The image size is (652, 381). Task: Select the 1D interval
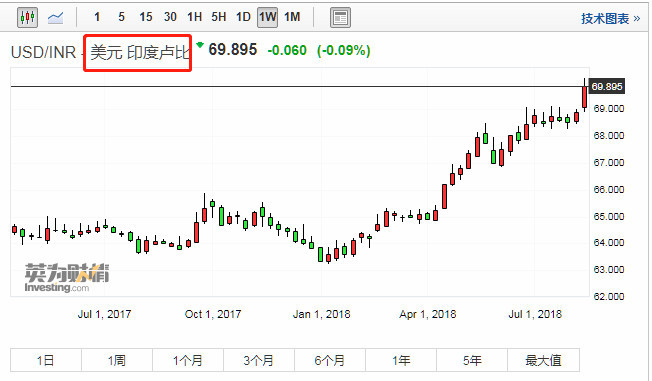pyautogui.click(x=243, y=17)
